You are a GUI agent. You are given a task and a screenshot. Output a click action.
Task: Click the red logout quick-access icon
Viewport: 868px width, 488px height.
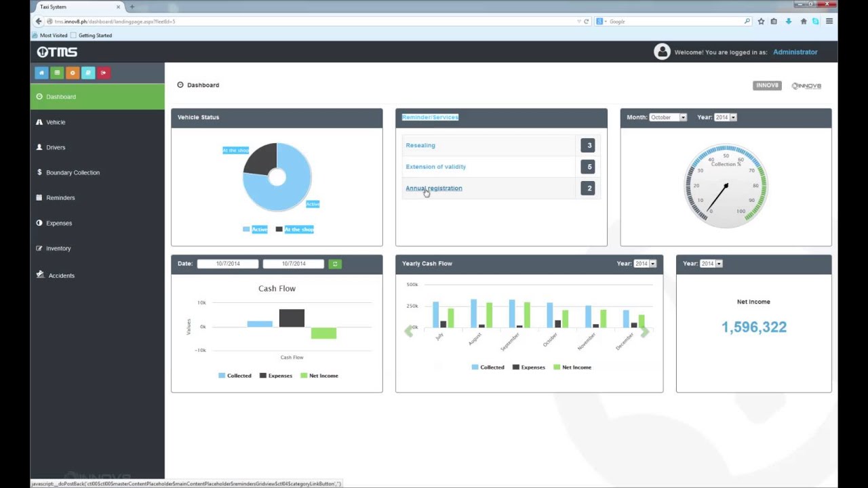(103, 73)
